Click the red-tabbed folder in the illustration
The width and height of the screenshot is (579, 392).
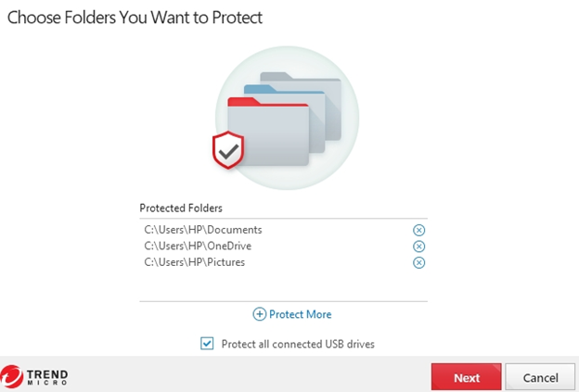268,132
